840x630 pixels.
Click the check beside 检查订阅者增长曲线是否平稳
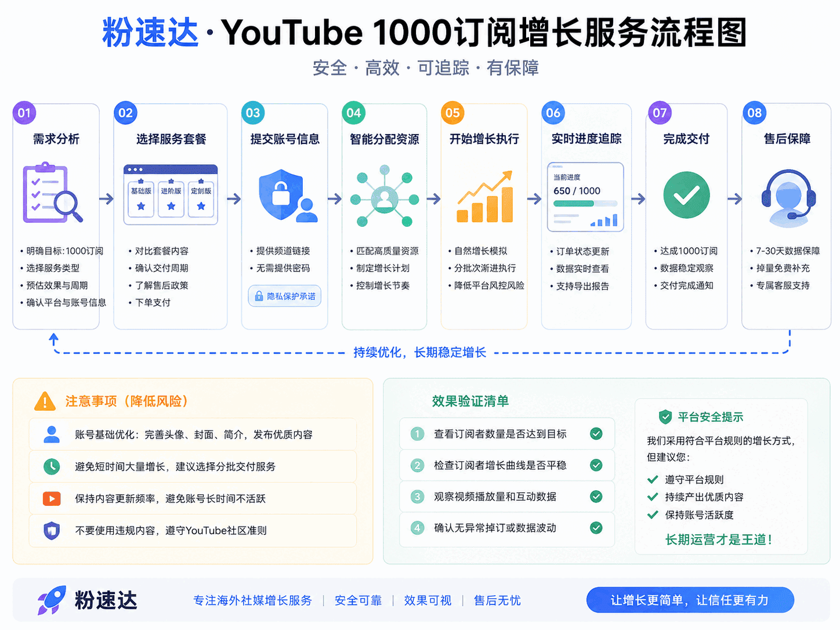click(x=596, y=465)
